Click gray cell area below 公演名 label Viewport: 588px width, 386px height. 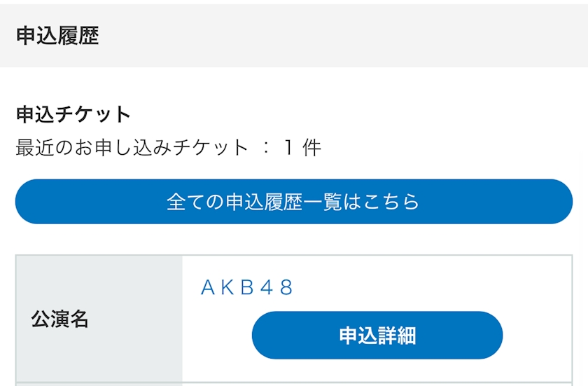tap(98, 361)
